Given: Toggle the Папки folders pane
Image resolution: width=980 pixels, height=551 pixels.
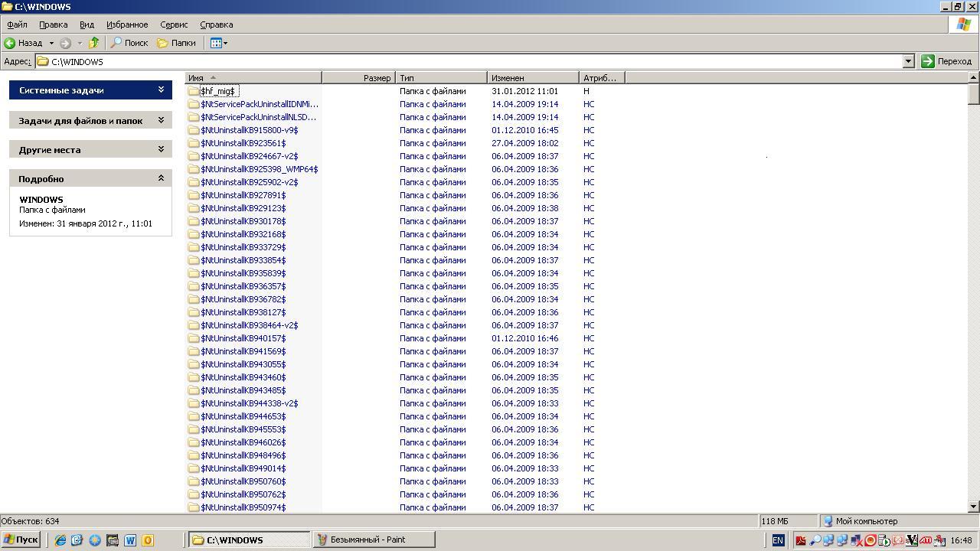Looking at the screenshot, I should 177,43.
